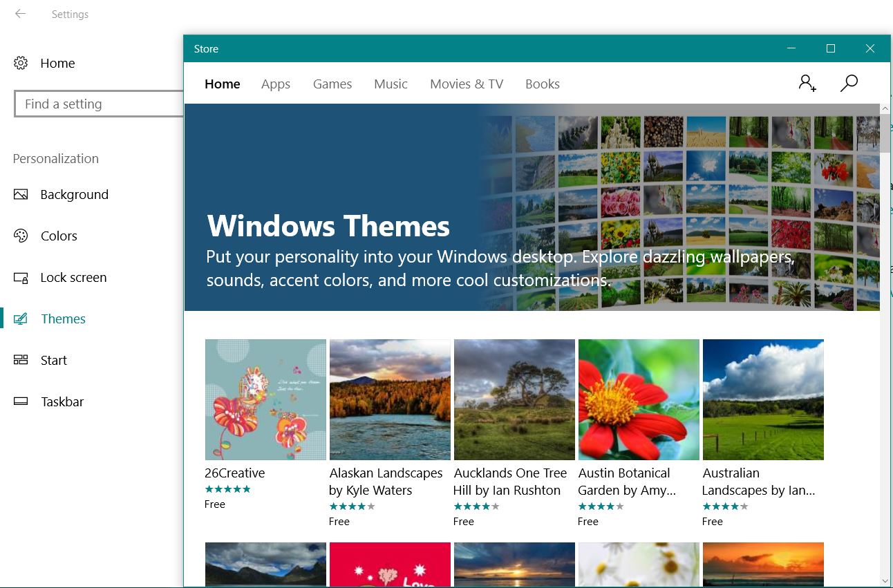Open the Australian Landscapes theme thumbnail
893x588 pixels.
coord(763,399)
